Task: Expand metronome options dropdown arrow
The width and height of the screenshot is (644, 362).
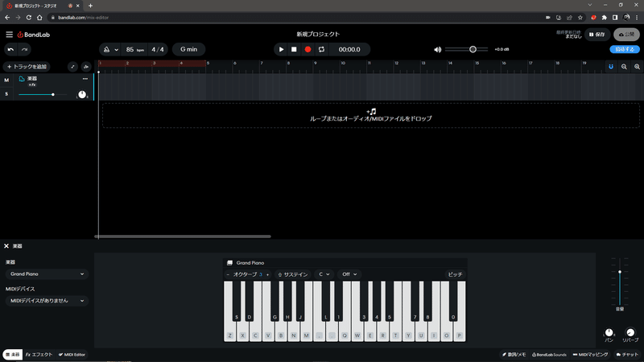Action: [116, 50]
